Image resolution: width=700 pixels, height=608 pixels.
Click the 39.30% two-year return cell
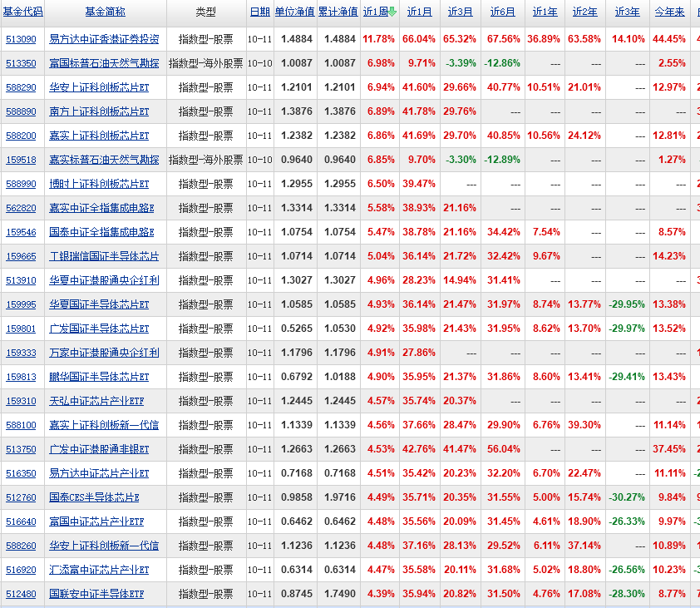584,425
